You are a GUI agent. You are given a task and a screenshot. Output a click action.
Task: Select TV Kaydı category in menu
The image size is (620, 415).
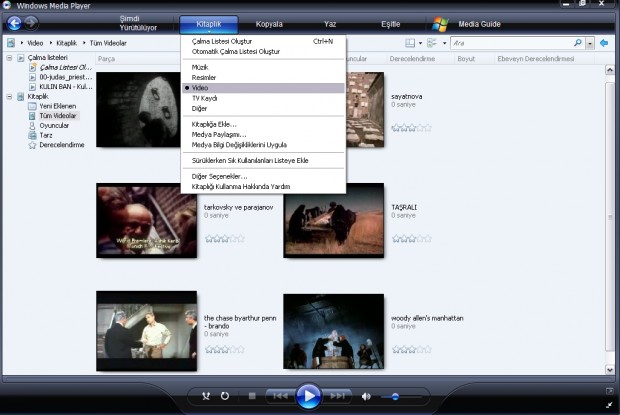263,98
